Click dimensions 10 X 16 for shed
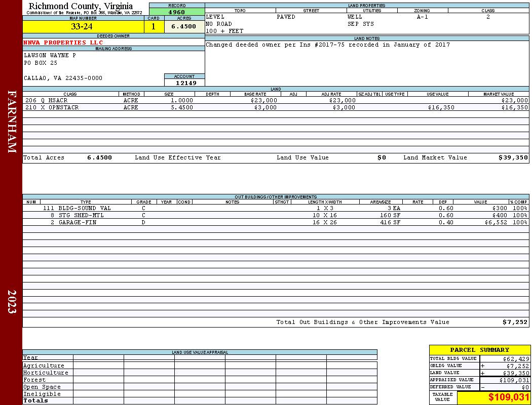 [x=325, y=215]
